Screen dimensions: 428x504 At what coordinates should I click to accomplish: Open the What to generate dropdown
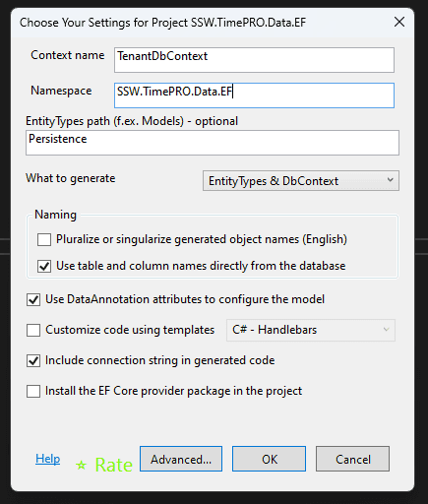tap(301, 180)
